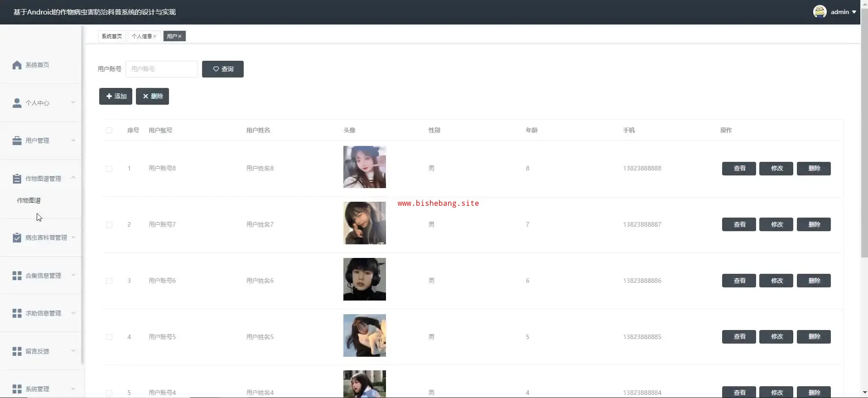Image resolution: width=868 pixels, height=398 pixels.
Task: Click phone number 13823888886
Action: pyautogui.click(x=642, y=281)
